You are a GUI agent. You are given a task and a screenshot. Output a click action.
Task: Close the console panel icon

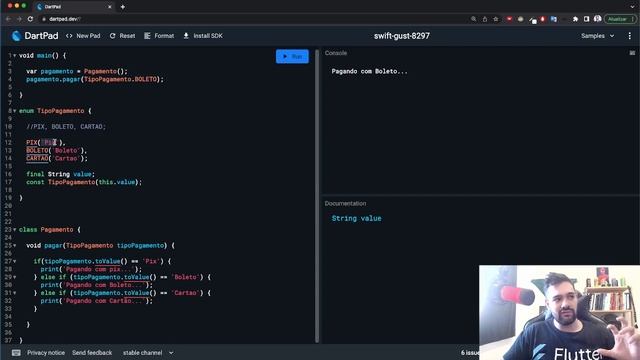[632, 53]
